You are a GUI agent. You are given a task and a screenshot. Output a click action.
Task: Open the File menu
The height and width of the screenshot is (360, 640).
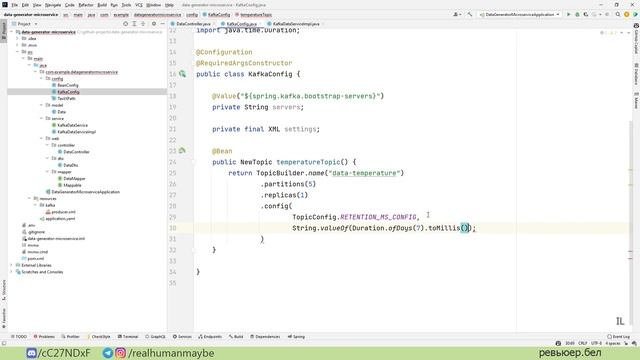click(15, 5)
